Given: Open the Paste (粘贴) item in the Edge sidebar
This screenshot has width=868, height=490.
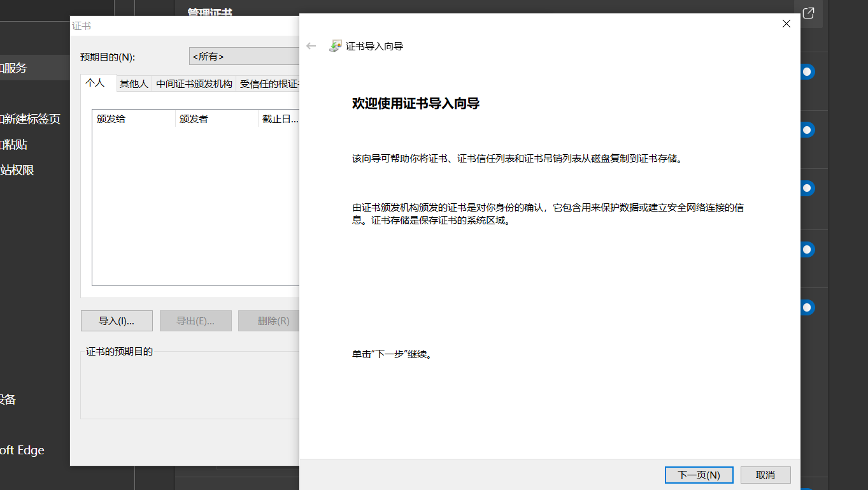Looking at the screenshot, I should click(x=14, y=145).
